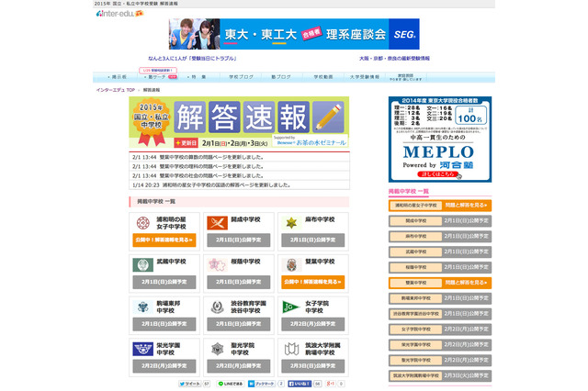The image size is (588, 391).
Task: Click 筑波大学附属駒場中学校 grey 公開予定 button
Action: point(312,365)
